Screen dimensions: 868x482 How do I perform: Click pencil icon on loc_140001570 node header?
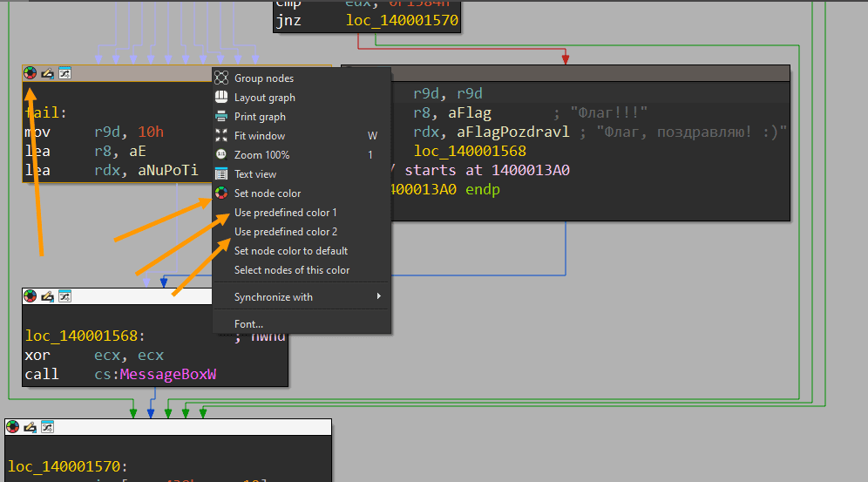tap(31, 427)
